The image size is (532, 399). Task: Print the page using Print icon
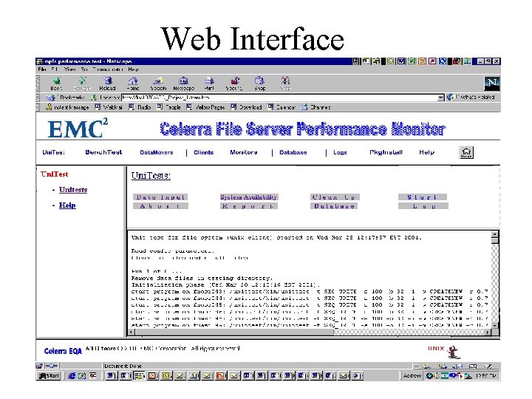(209, 83)
